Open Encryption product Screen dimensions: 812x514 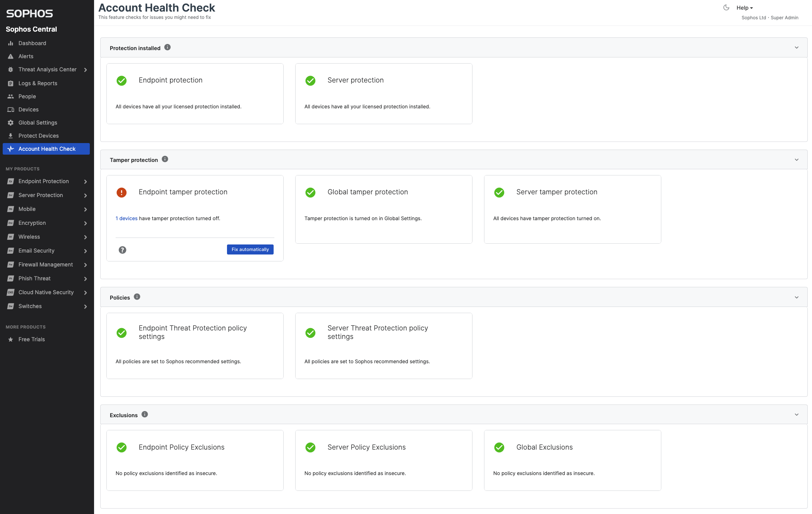tap(32, 223)
